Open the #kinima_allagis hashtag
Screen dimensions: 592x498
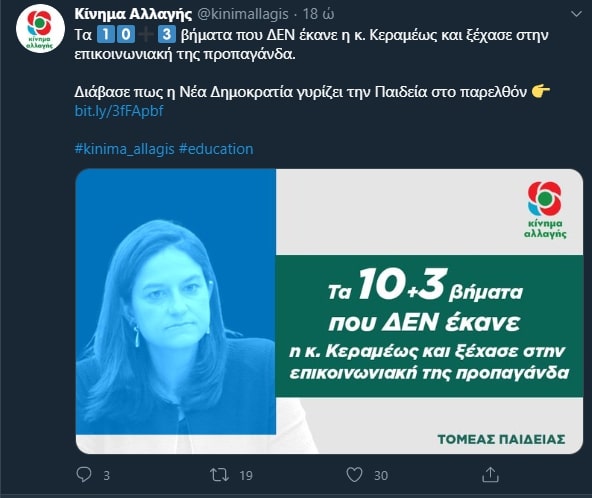124,149
